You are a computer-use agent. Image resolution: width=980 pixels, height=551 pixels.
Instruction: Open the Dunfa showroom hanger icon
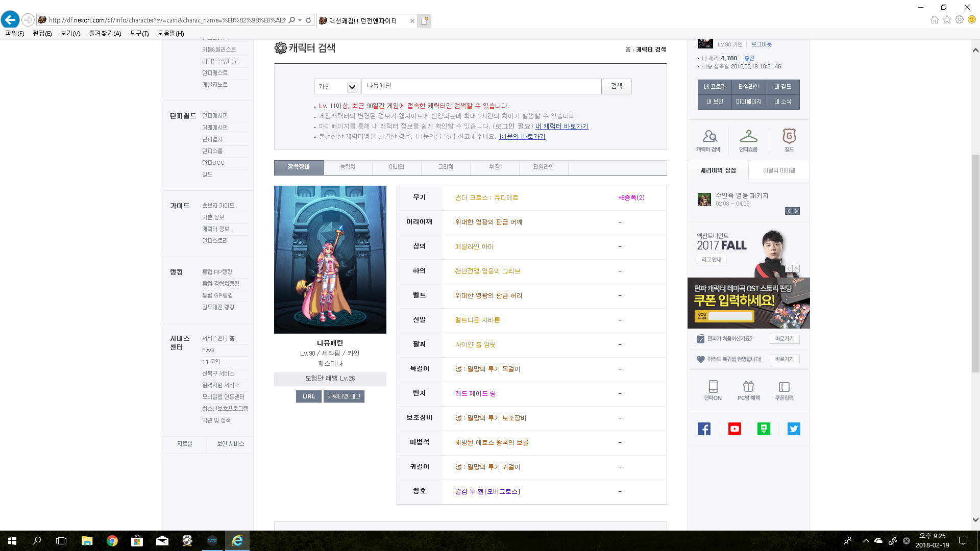pyautogui.click(x=748, y=136)
